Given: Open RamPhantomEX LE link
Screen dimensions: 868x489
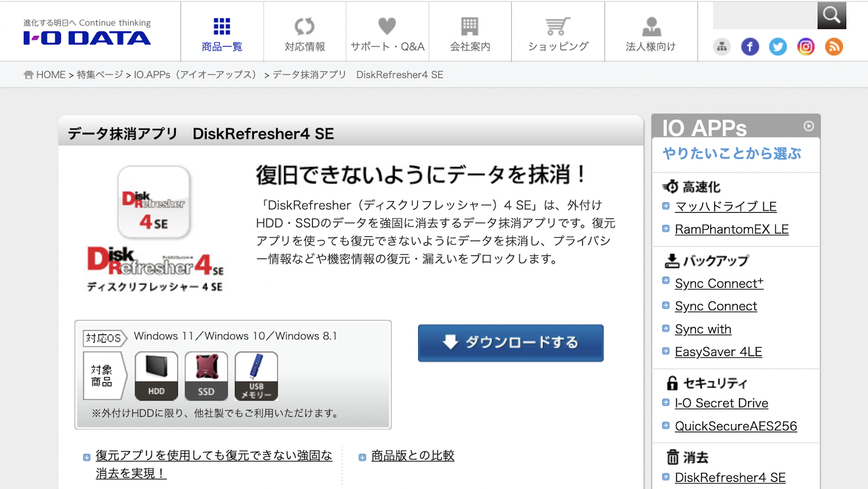Looking at the screenshot, I should pos(732,229).
